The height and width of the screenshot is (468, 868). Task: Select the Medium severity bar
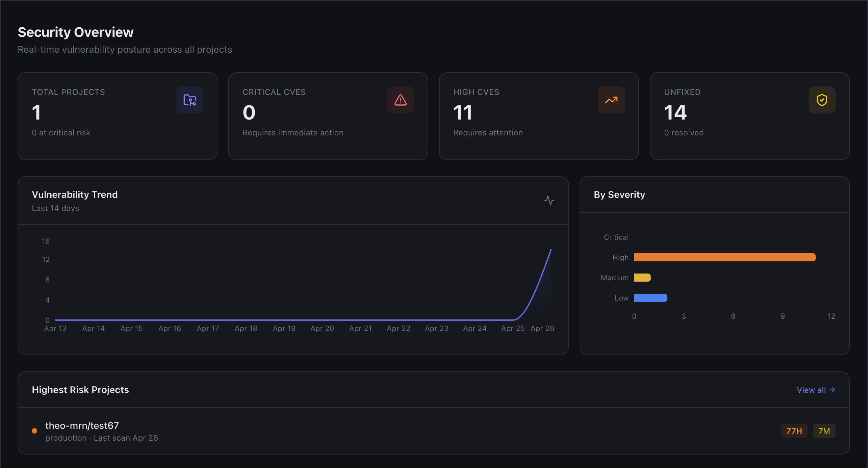642,277
